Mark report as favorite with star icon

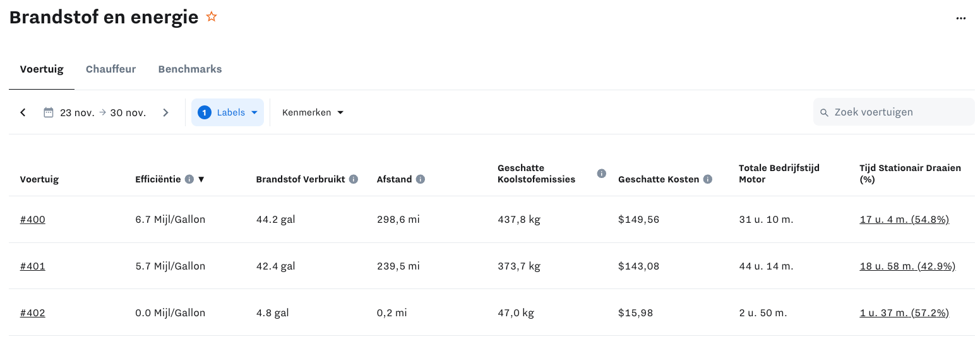pyautogui.click(x=212, y=17)
